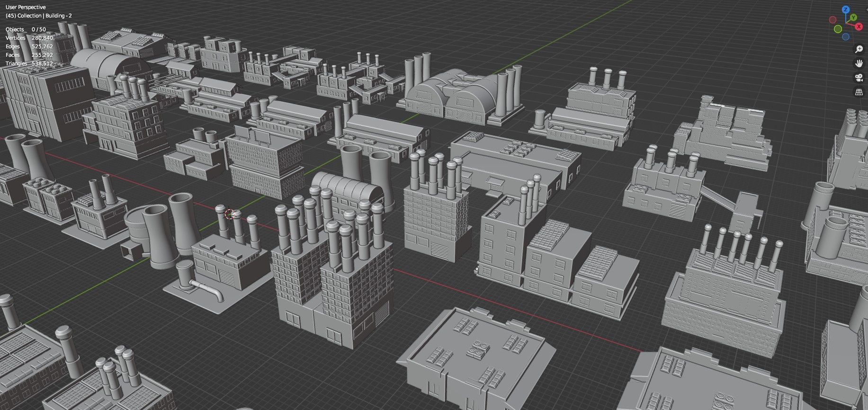Click the "(45) Collection | Building - 2" text
Viewport: 868px width, 410px height.
click(x=38, y=16)
